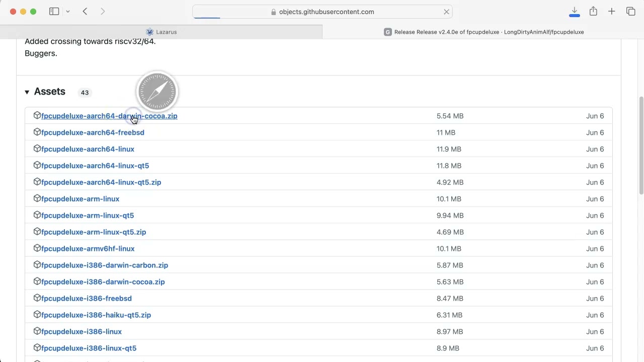Viewport: 644px width, 362px height.
Task: Download fpcupdeluxe-aarch64-linux-qt5.zip
Action: 101,183
